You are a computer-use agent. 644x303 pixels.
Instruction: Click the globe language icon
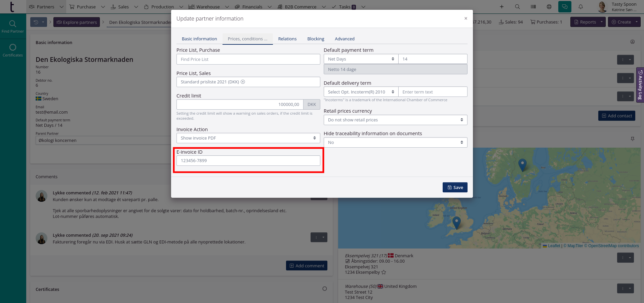[549, 7]
